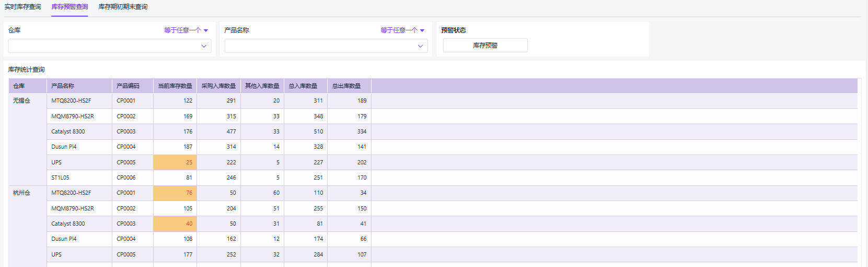Viewport: 868px width, 267px height.
Task: Click 无锡仓 Catalyst 8300 purchase quantity 477
Action: tap(218, 131)
